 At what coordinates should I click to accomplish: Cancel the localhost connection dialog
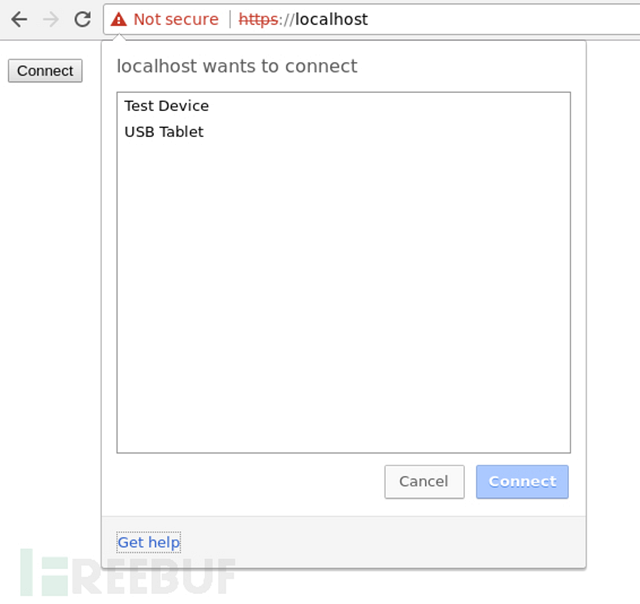[424, 482]
